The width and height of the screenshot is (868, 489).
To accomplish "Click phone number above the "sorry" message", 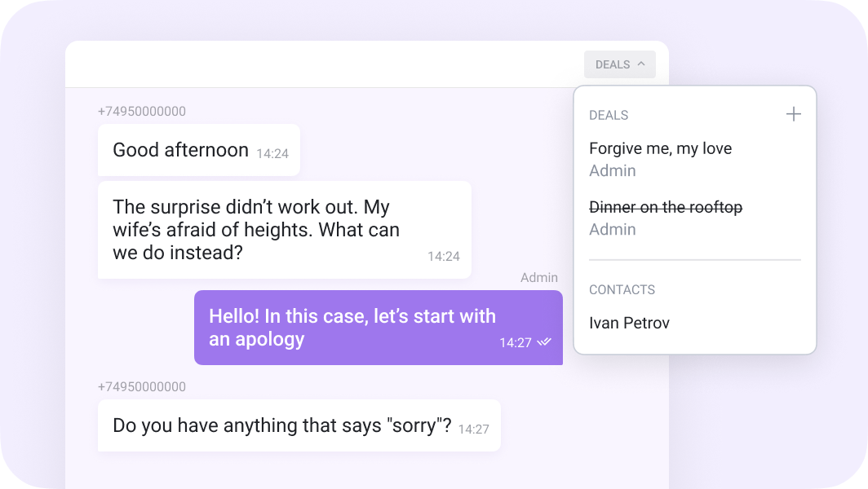I will click(142, 386).
